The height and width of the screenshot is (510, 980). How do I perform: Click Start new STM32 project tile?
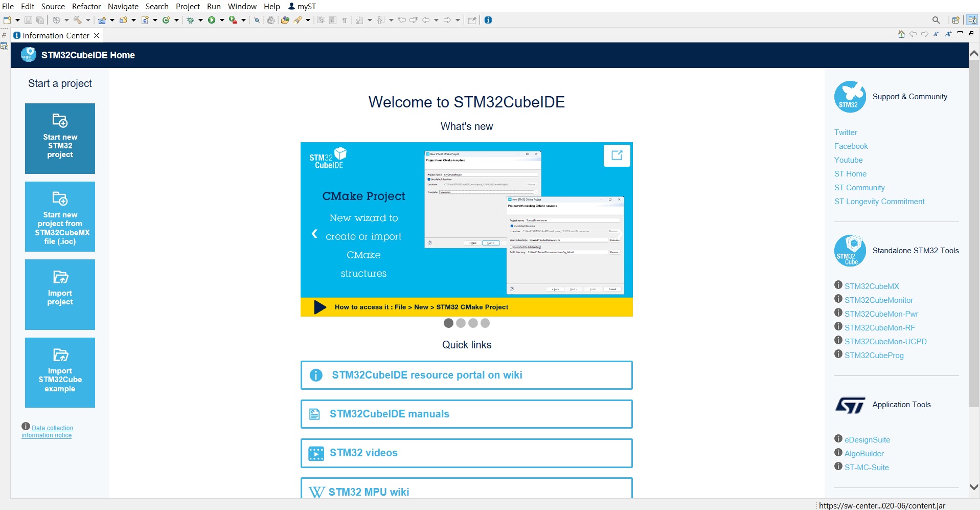click(60, 139)
